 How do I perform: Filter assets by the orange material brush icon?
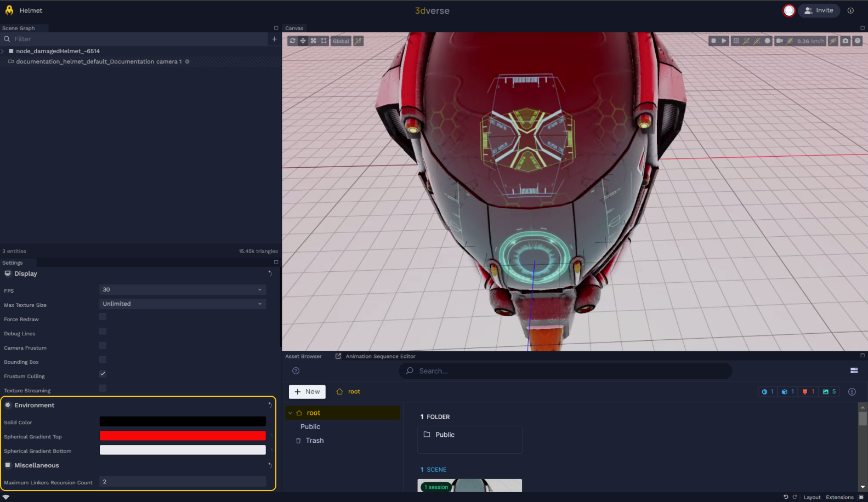pos(805,392)
